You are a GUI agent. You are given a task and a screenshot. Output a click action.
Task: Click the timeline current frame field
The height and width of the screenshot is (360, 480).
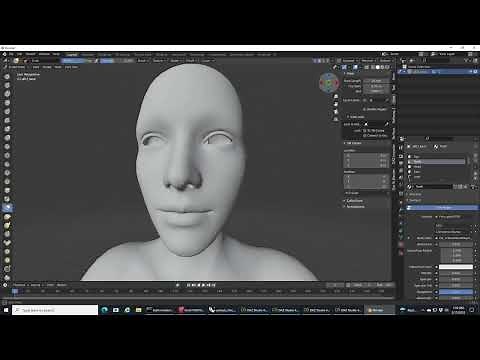point(335,285)
